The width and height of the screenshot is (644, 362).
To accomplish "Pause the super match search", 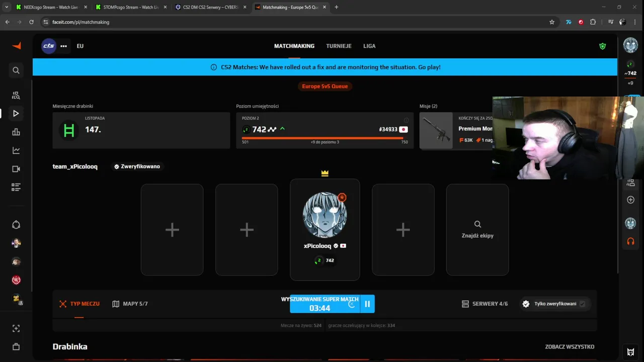I will [367, 304].
